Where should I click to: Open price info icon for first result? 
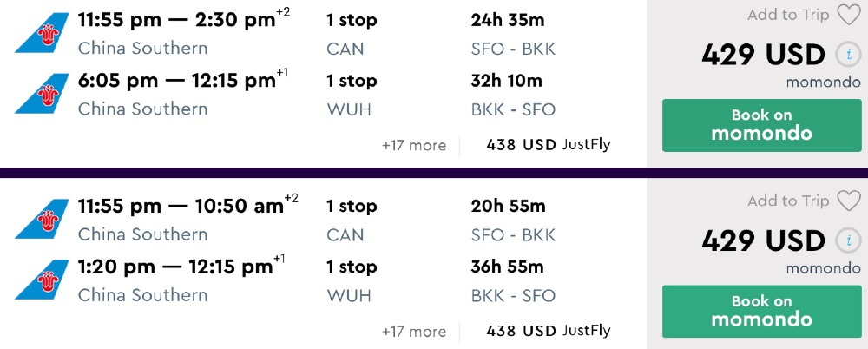tap(847, 55)
